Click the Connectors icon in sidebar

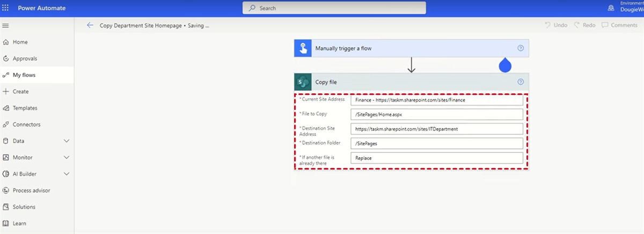[6, 125]
